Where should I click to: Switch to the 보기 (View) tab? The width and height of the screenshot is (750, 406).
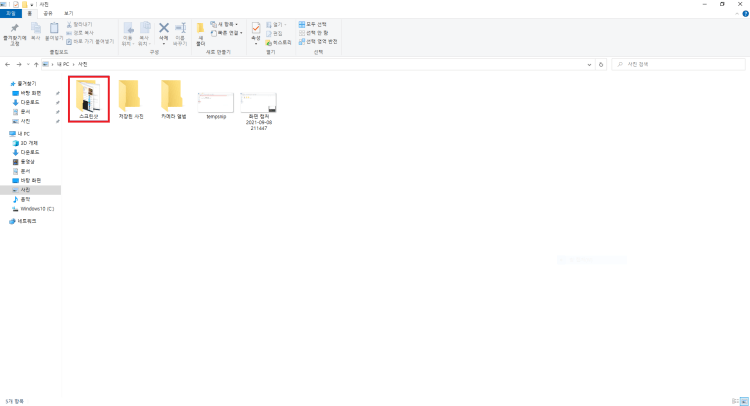point(69,13)
